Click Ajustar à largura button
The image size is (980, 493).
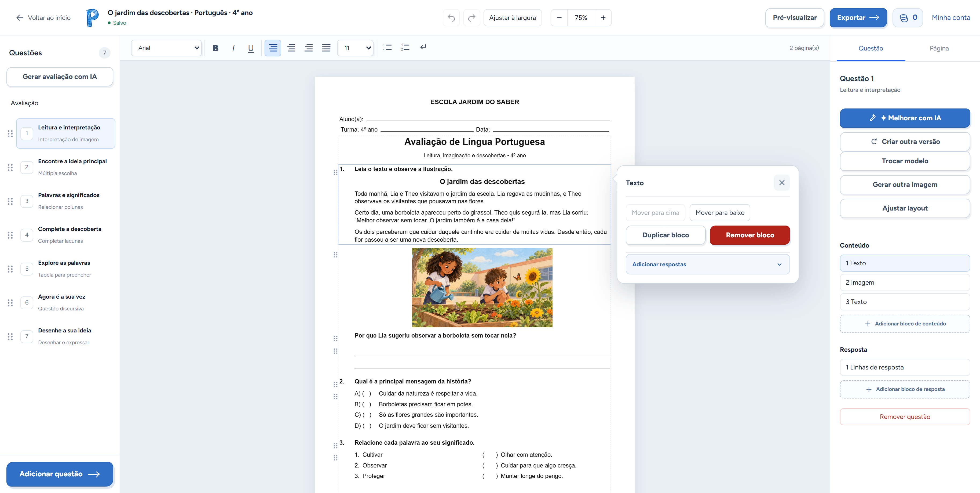pos(513,18)
